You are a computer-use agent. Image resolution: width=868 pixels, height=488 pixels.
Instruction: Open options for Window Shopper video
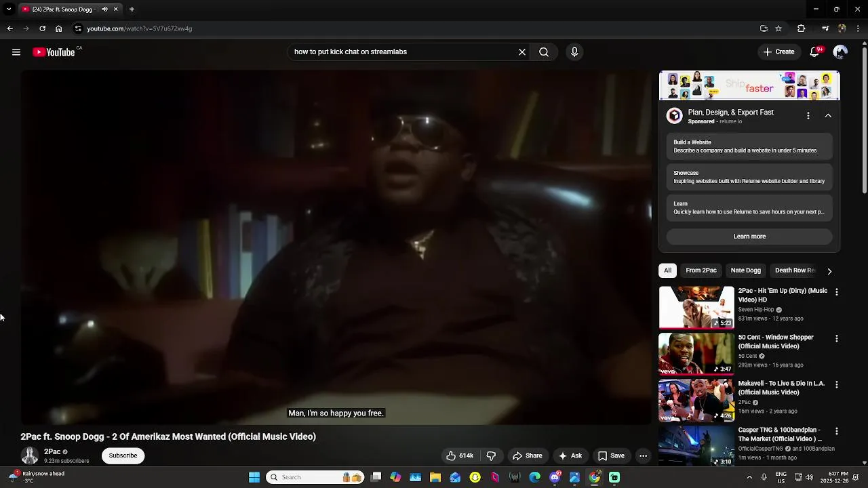point(837,338)
